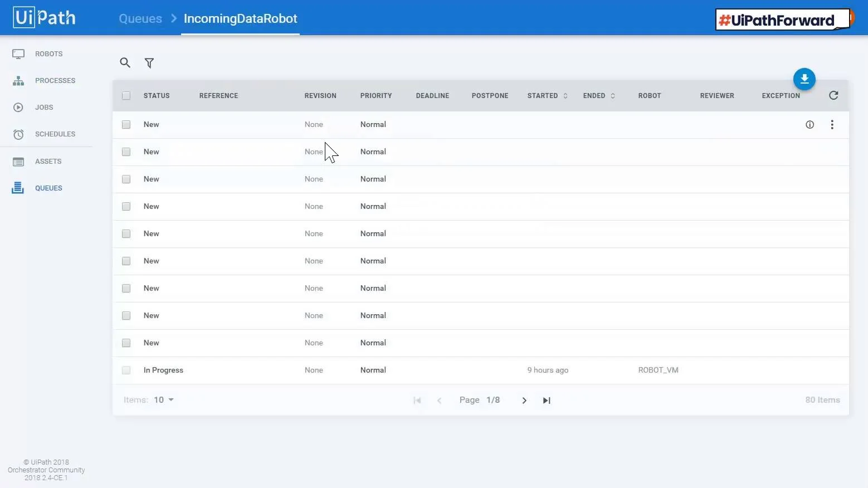View details info icon on first row
Viewport: 868px width, 488px height.
point(810,125)
